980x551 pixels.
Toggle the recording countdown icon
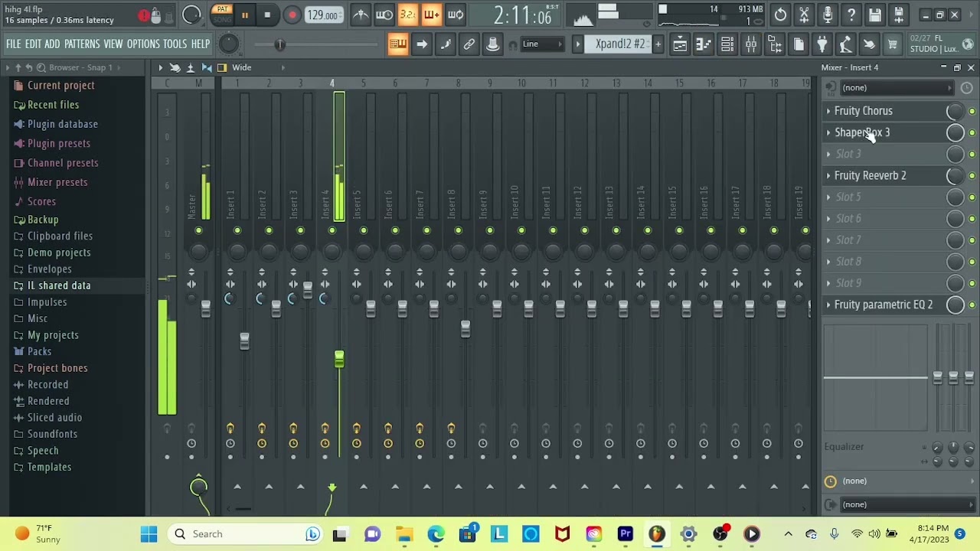[x=408, y=15]
